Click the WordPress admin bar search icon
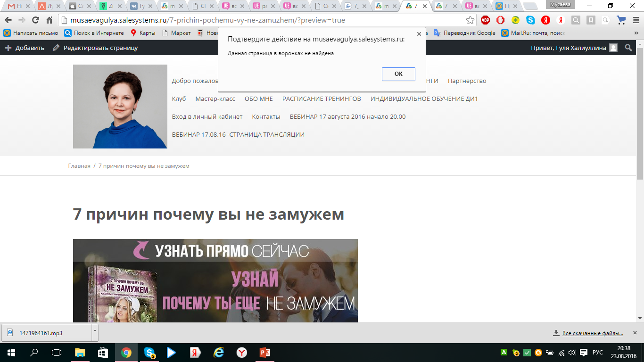The height and width of the screenshot is (362, 644). (x=628, y=48)
